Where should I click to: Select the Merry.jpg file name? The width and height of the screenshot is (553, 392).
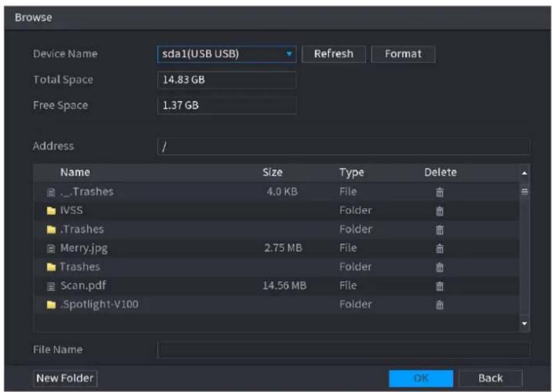pyautogui.click(x=84, y=248)
